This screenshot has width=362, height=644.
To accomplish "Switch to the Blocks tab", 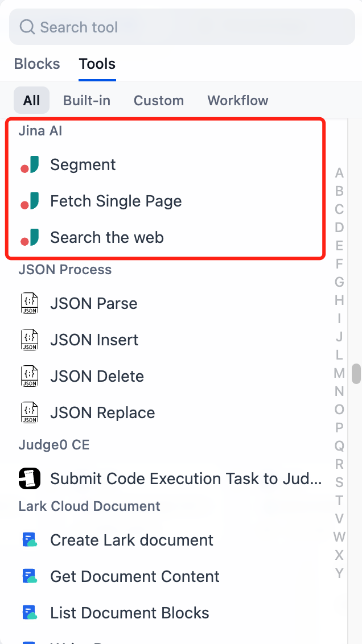I will point(37,64).
